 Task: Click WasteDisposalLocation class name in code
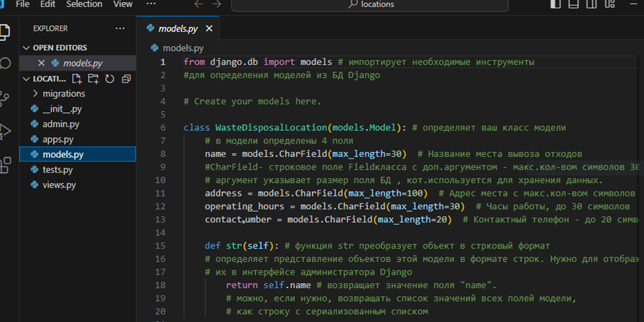pos(271,128)
